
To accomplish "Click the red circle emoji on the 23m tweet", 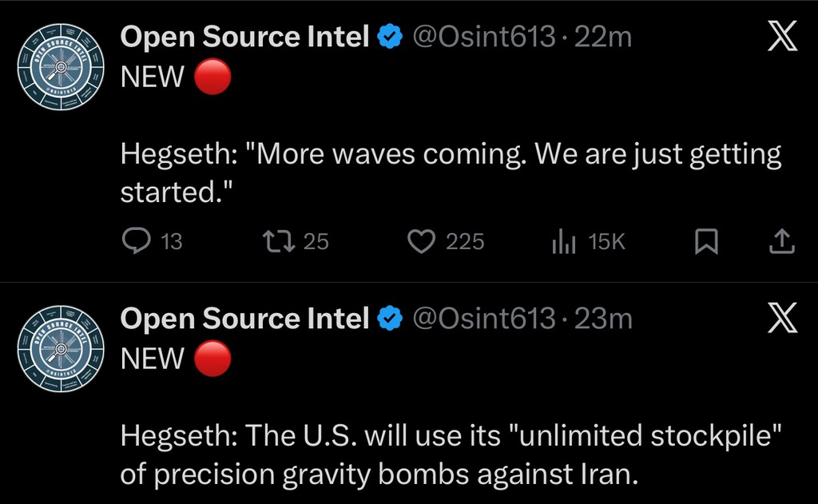I will [x=212, y=359].
